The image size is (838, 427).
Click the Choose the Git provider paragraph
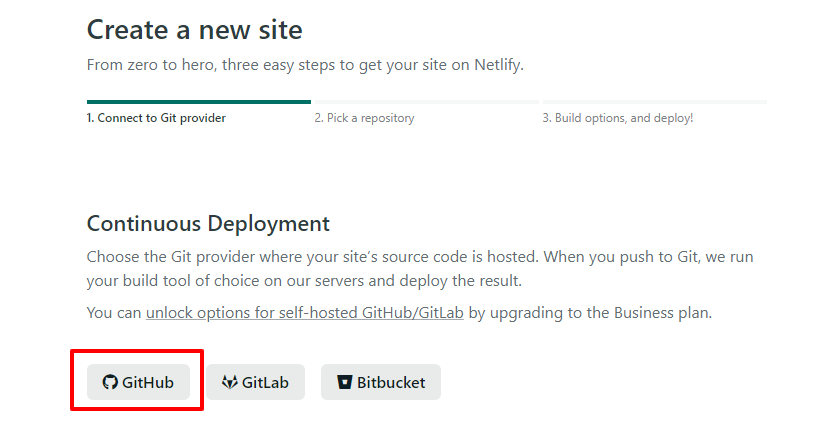click(420, 257)
